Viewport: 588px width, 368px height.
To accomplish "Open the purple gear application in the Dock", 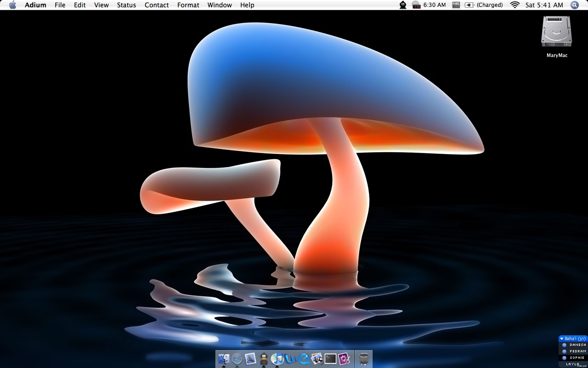I will pos(344,359).
